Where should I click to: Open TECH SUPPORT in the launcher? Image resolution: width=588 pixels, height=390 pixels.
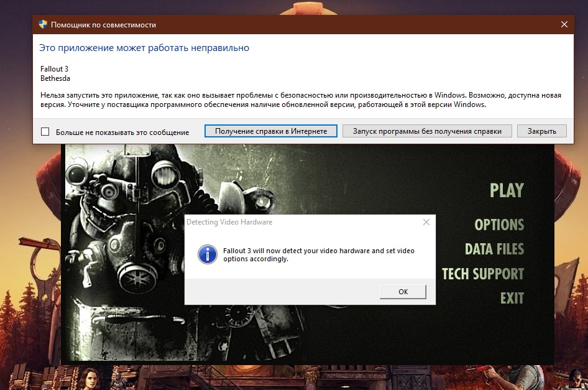point(483,274)
